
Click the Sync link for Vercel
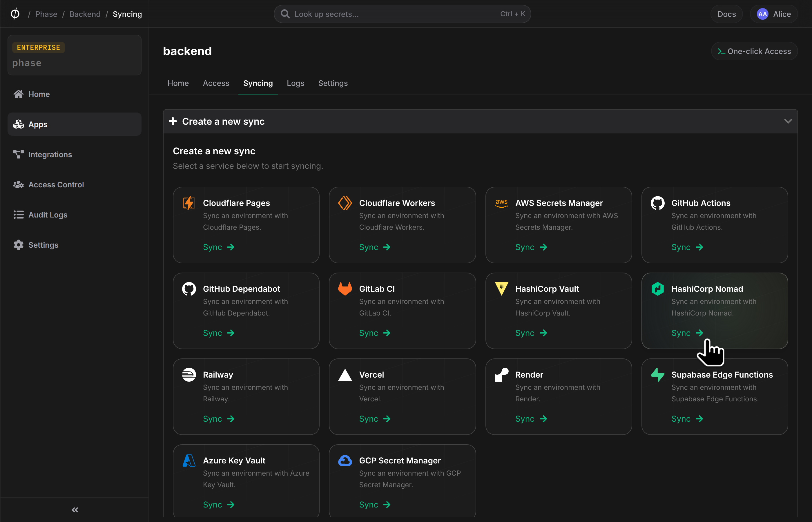375,419
